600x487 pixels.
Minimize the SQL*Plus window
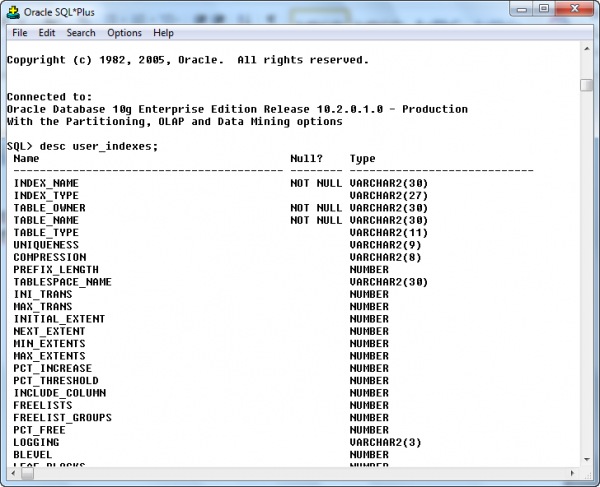pyautogui.click(x=522, y=9)
